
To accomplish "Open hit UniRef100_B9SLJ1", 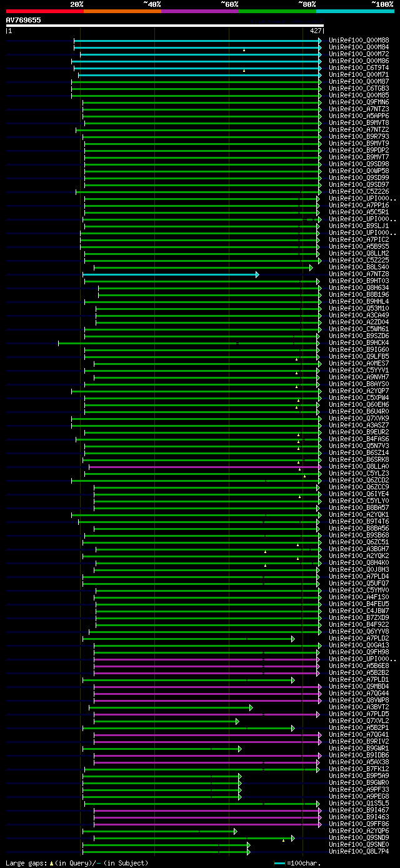I will tap(359, 226).
